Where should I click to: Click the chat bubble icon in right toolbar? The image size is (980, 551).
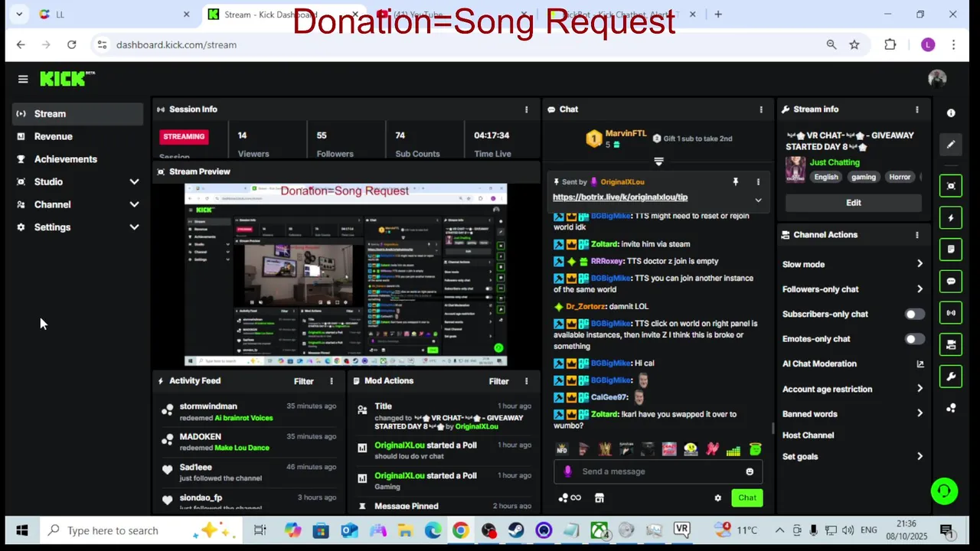pos(951,282)
